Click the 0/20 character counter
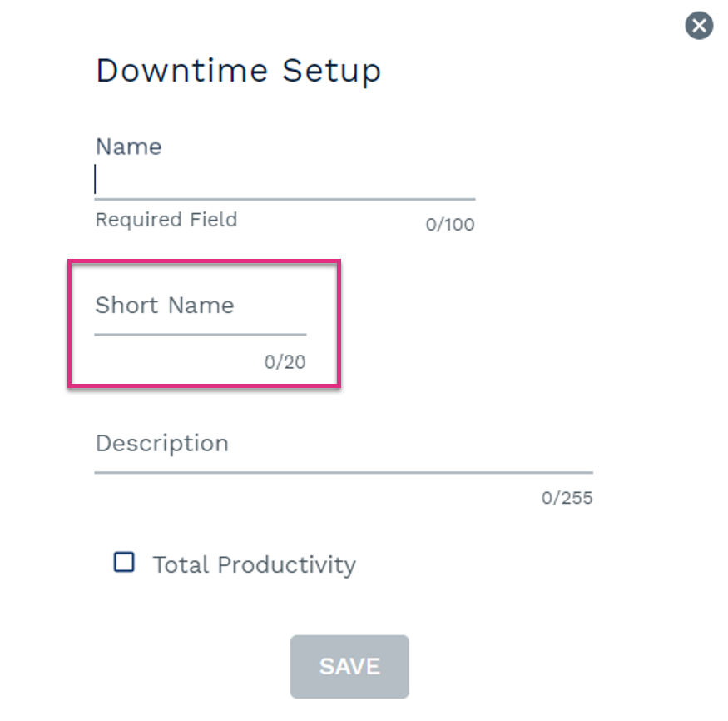The width and height of the screenshot is (728, 721). pos(285,362)
